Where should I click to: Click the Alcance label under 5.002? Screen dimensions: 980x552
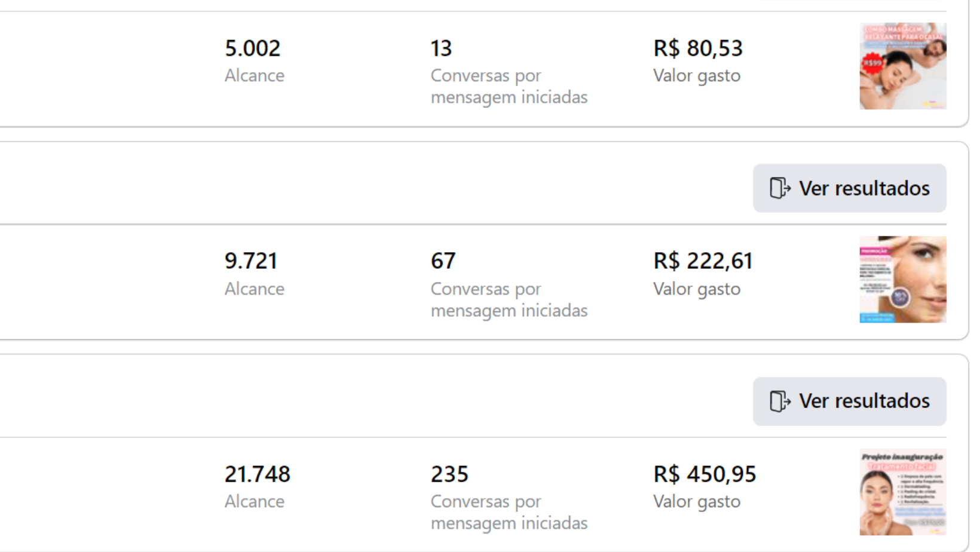click(x=255, y=76)
